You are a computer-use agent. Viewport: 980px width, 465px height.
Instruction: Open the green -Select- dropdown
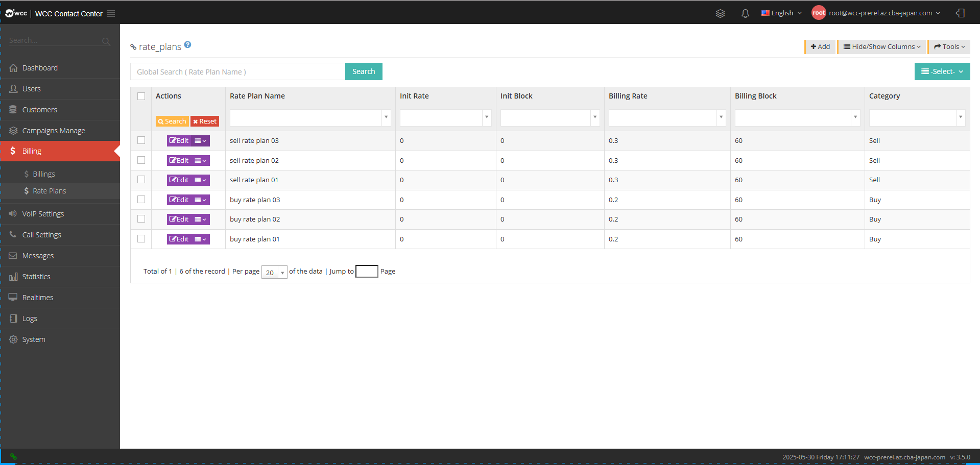942,71
